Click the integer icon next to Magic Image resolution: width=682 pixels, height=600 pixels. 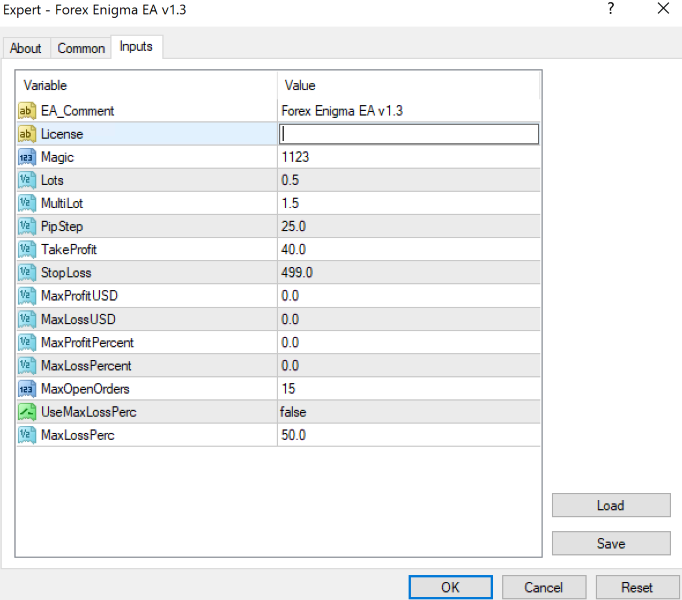27,157
